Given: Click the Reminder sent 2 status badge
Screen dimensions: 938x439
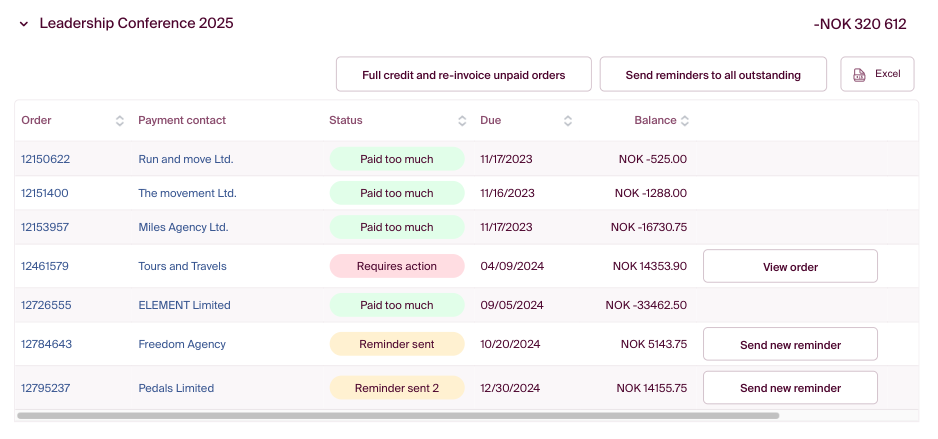Looking at the screenshot, I should pyautogui.click(x=397, y=388).
